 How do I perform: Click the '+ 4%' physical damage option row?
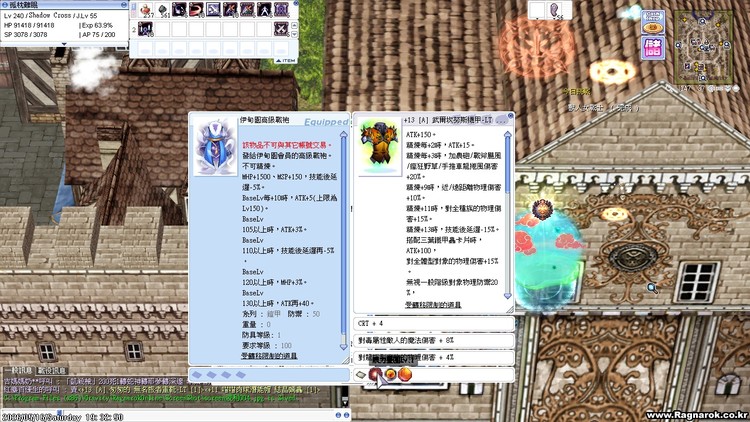tap(433, 357)
